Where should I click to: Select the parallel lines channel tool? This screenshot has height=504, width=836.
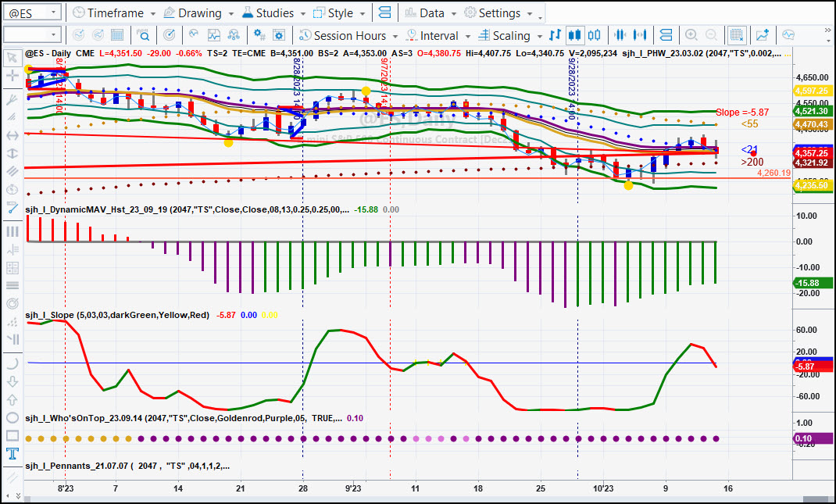click(12, 171)
